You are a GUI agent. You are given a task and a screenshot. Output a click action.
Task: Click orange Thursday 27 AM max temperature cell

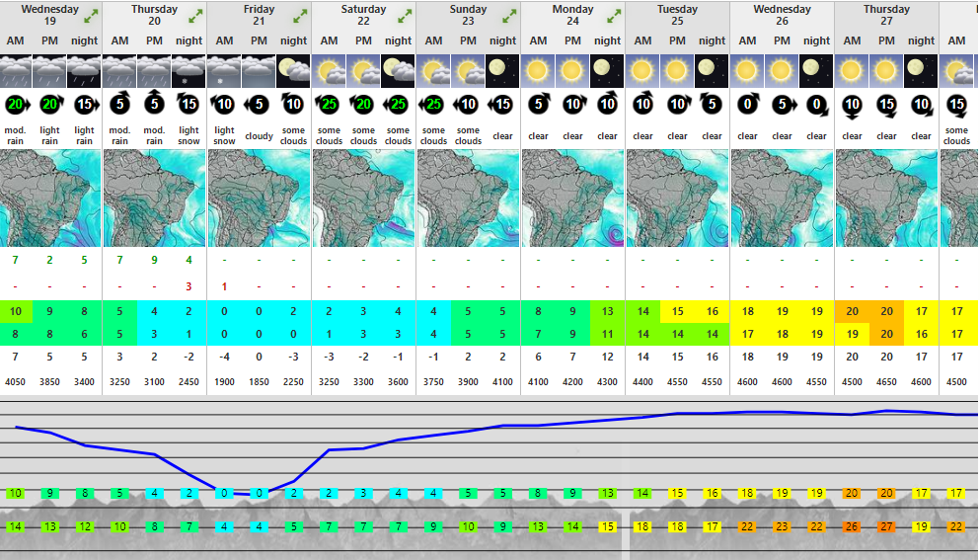pyautogui.click(x=852, y=311)
